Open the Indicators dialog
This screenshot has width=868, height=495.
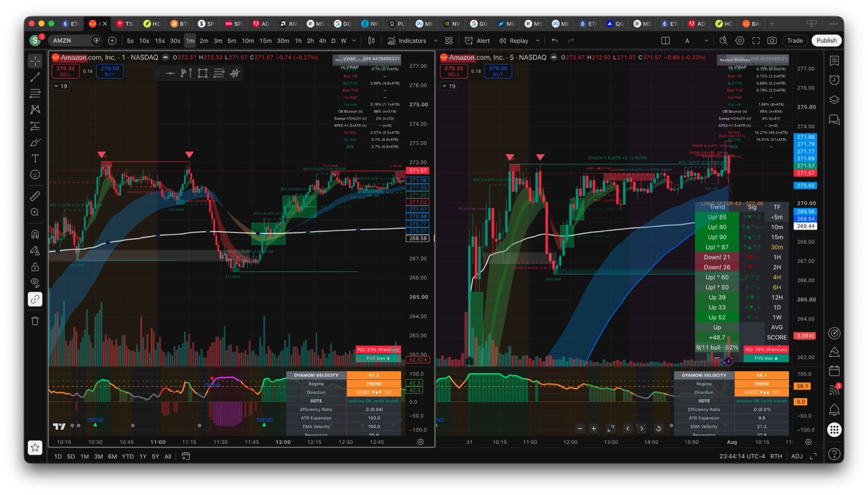407,41
